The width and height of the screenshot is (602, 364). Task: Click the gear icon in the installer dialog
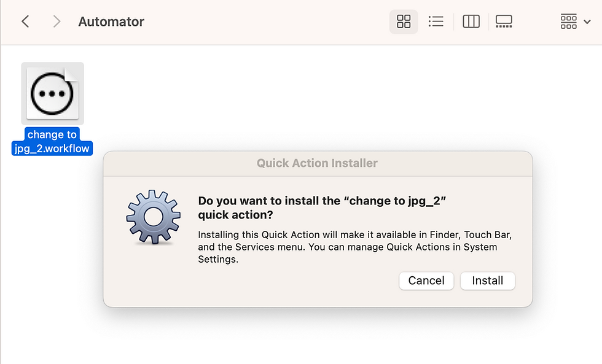153,217
